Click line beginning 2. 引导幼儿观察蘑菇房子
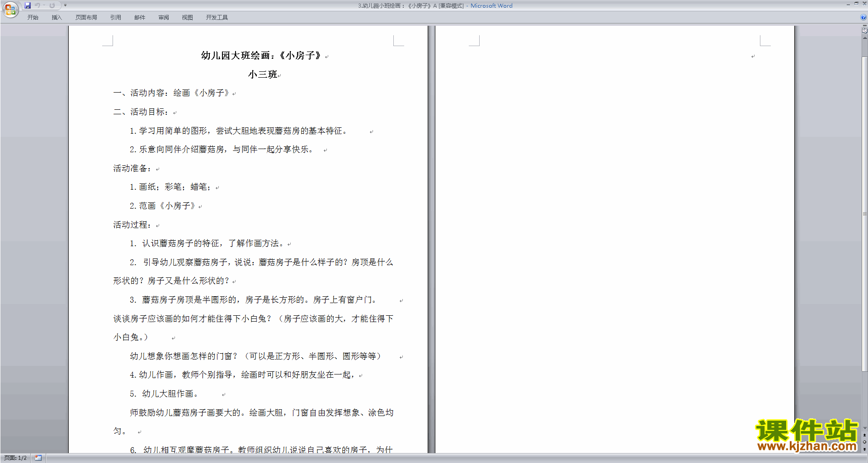868x463 pixels. (x=261, y=262)
